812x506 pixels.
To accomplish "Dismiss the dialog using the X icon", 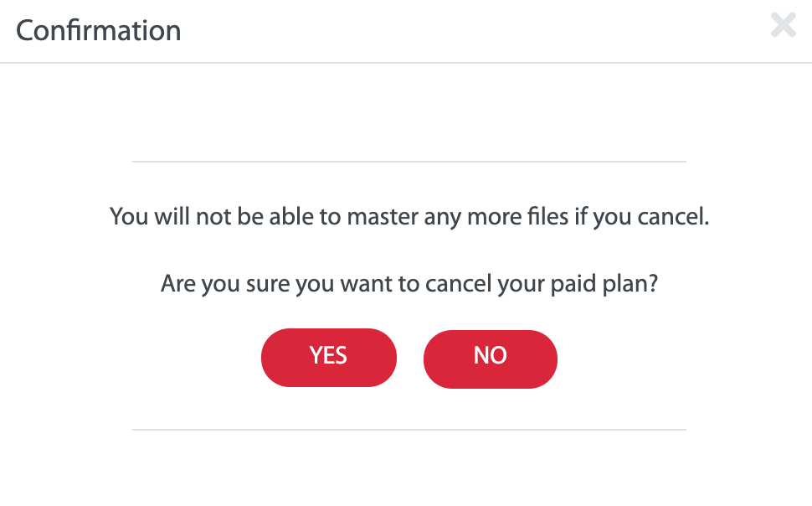I will [783, 25].
